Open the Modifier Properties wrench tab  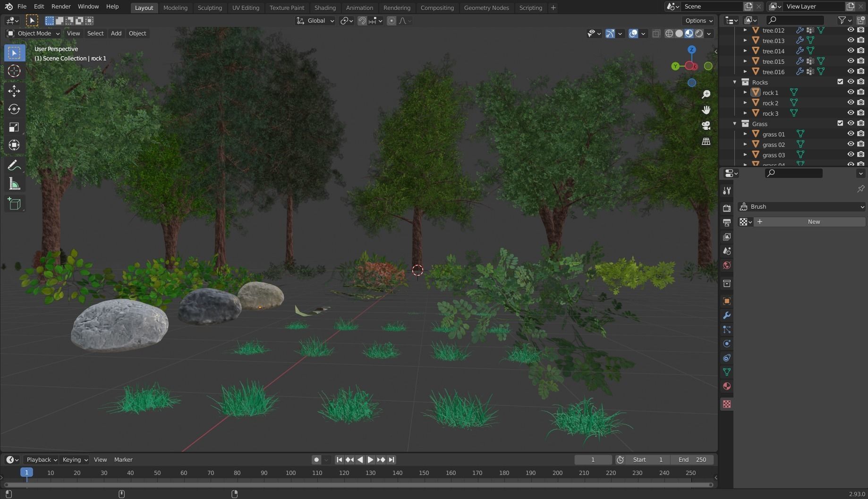point(727,315)
